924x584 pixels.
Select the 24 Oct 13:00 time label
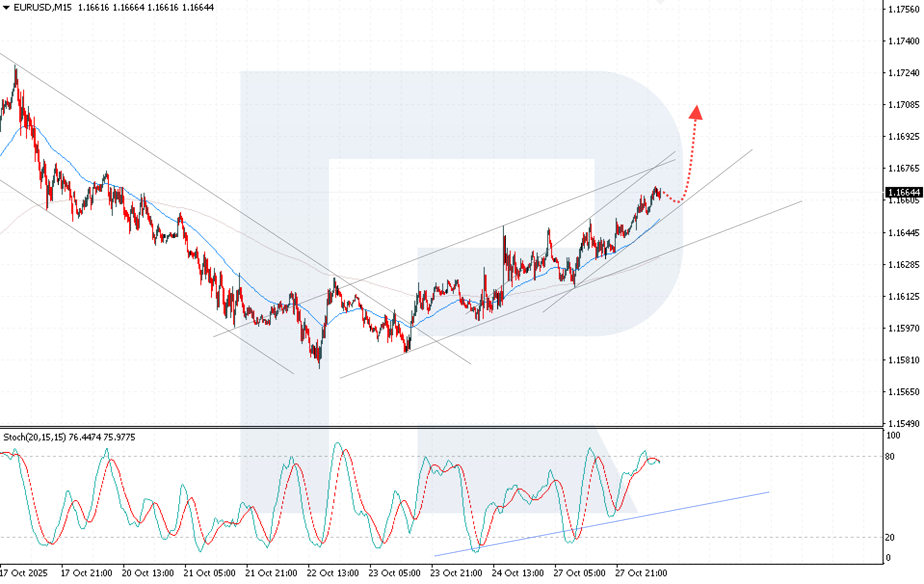click(518, 573)
